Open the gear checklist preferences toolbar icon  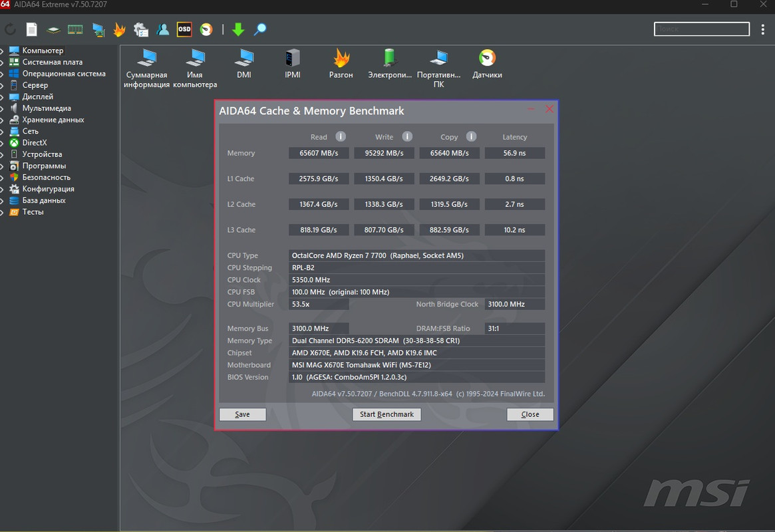click(x=141, y=30)
